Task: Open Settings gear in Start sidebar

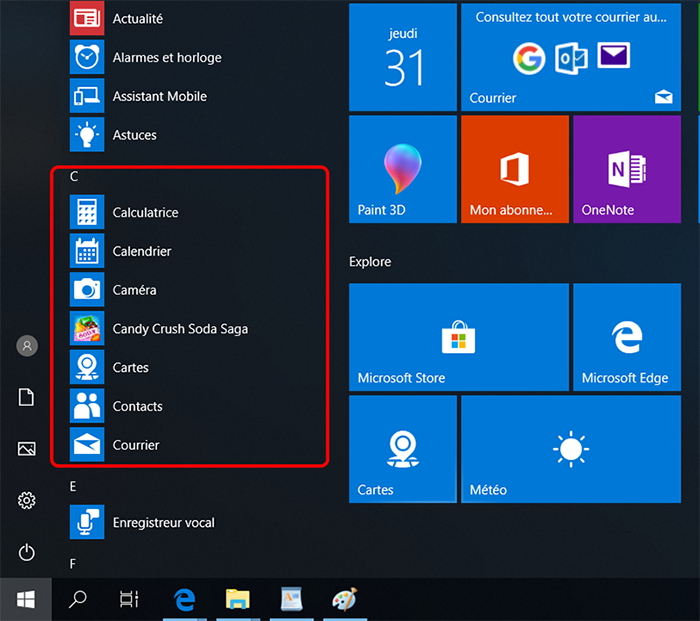Action: tap(26, 500)
